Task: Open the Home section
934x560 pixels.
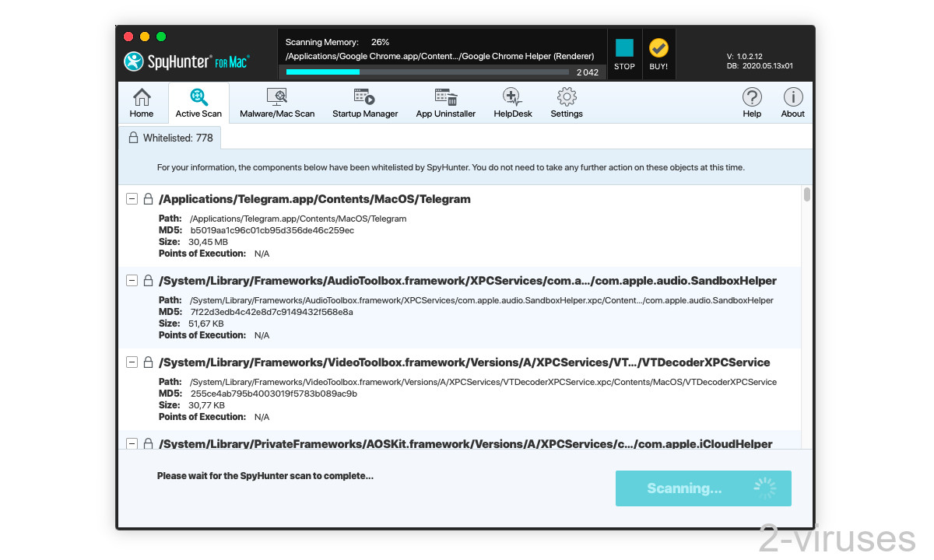Action: 142,103
